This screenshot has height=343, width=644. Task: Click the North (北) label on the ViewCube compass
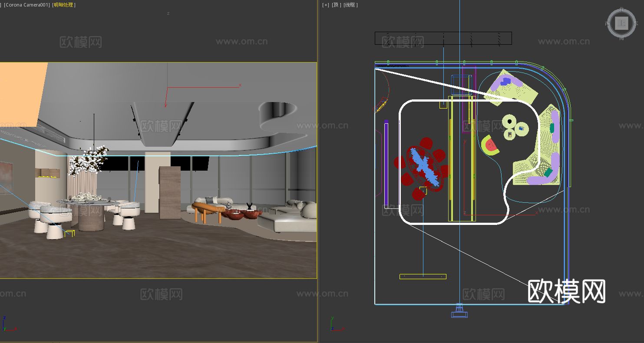tap(621, 9)
